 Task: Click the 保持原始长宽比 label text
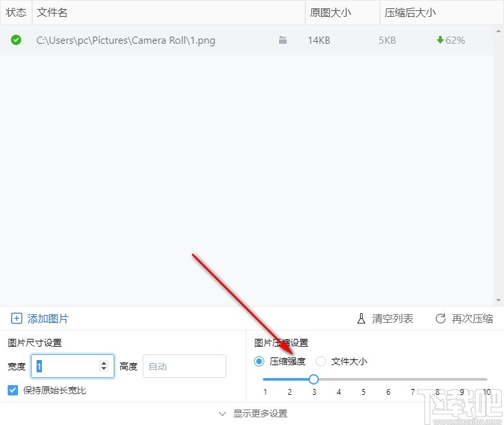(55, 390)
